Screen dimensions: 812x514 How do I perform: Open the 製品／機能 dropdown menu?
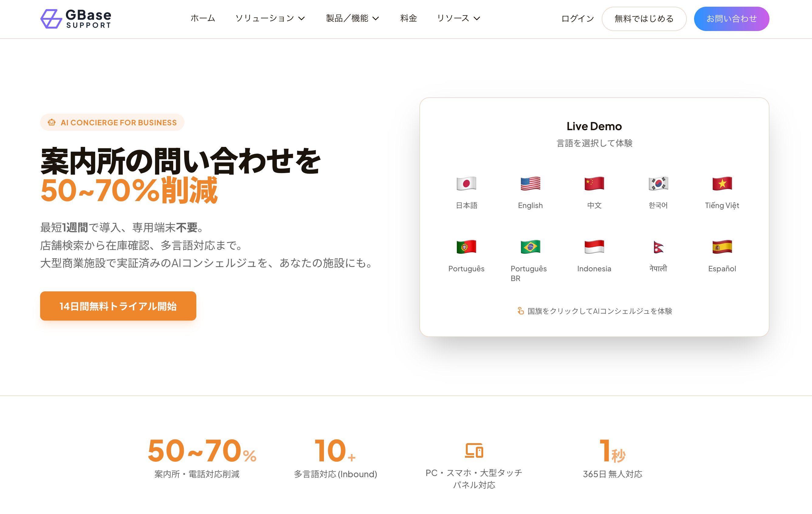pyautogui.click(x=353, y=18)
